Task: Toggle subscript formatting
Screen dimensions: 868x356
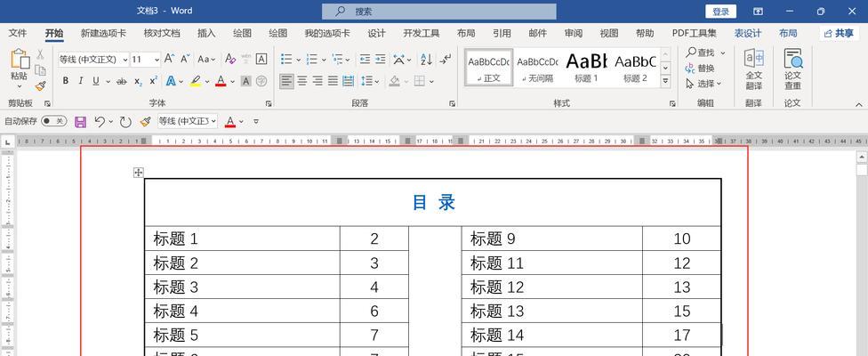Action: [138, 81]
